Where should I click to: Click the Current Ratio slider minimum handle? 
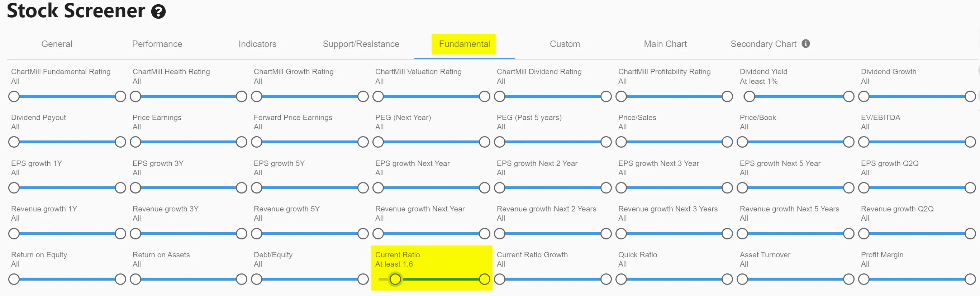(395, 279)
